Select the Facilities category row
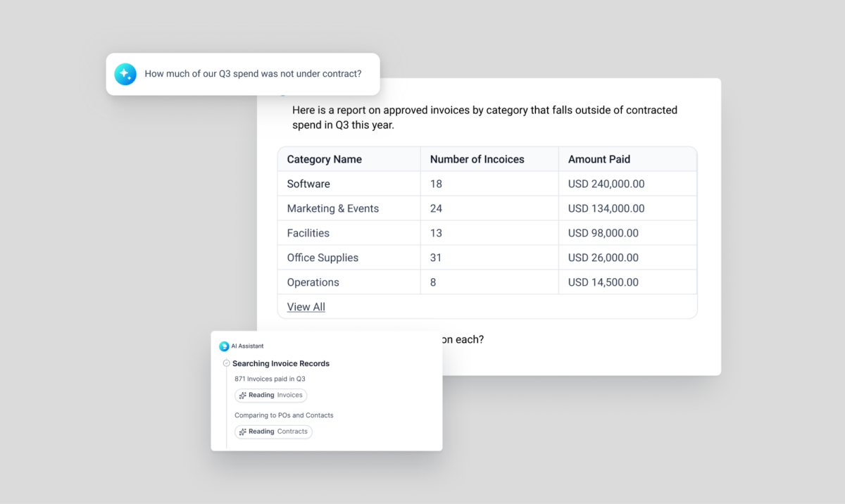This screenshot has height=504, width=845. pyautogui.click(x=308, y=233)
